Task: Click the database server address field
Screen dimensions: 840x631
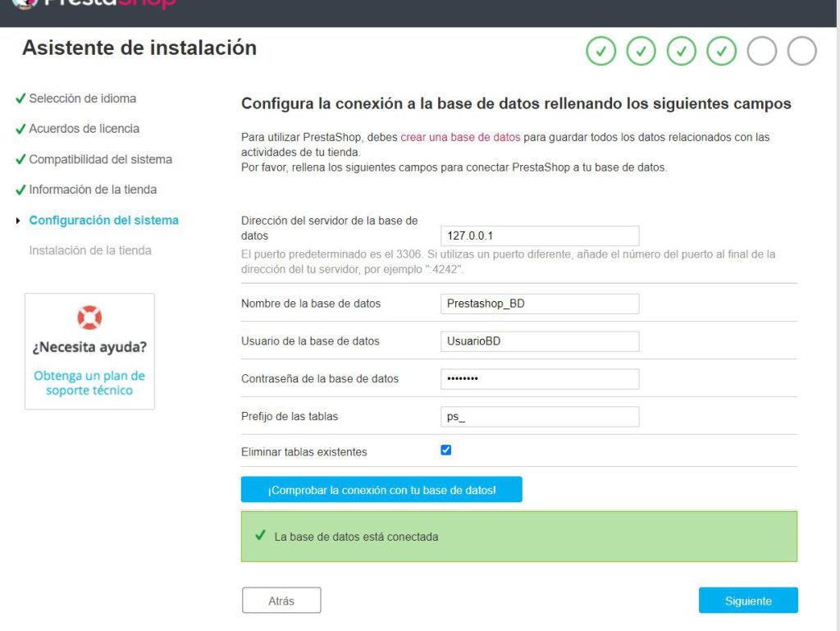Action: tap(540, 235)
